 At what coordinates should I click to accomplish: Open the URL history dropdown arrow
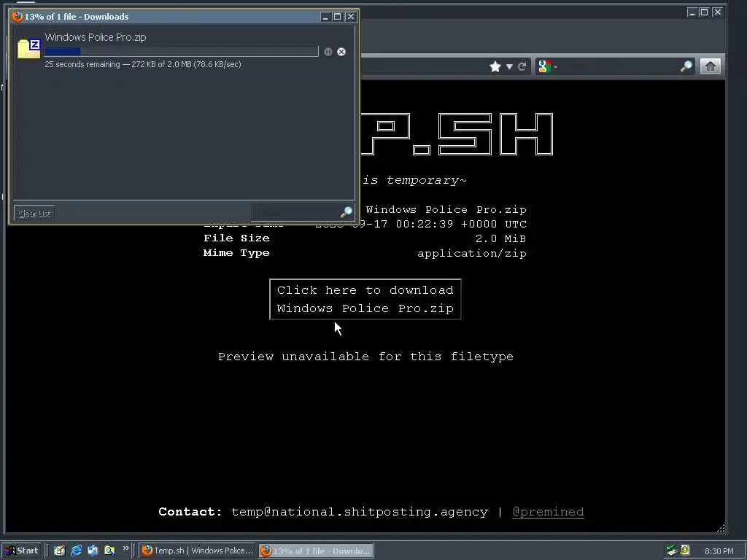(509, 66)
